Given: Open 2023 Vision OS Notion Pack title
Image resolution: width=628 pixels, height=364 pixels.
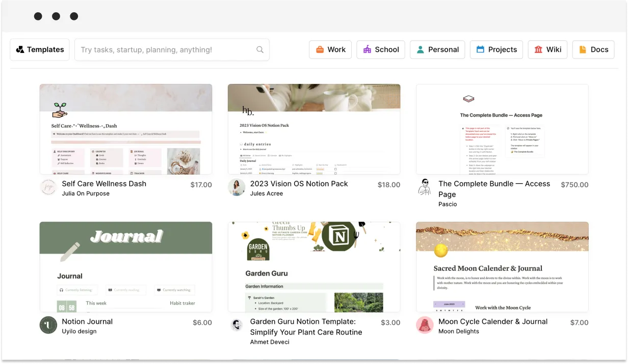Looking at the screenshot, I should click(x=299, y=184).
